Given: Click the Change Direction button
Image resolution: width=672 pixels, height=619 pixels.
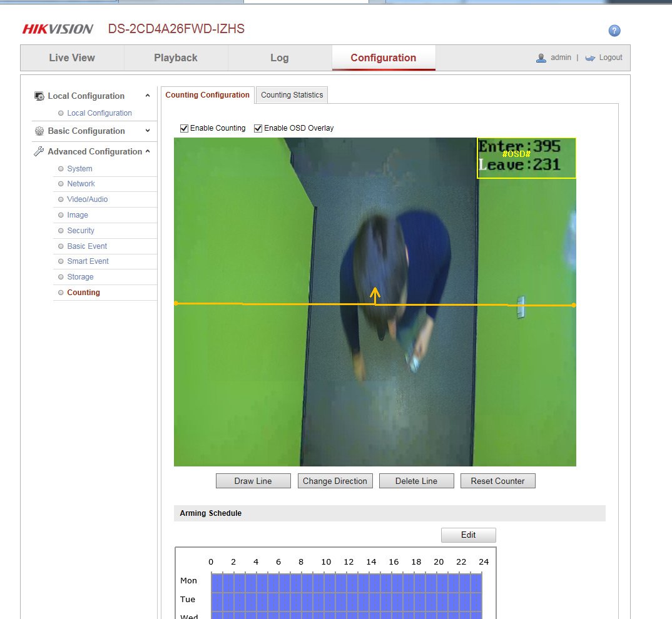Looking at the screenshot, I should [x=335, y=481].
